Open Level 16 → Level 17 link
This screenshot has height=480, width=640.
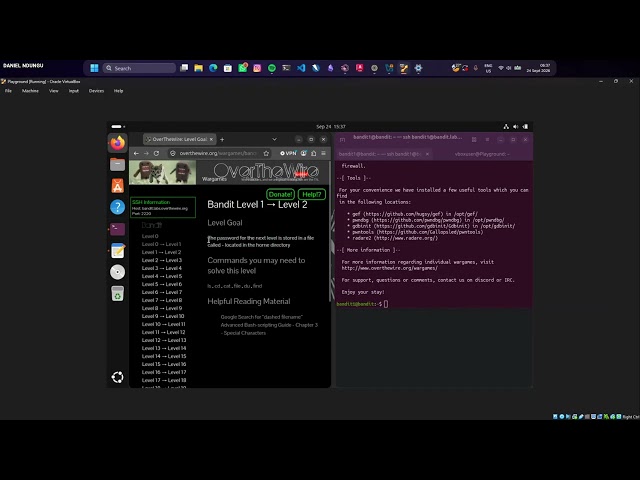[164, 372]
